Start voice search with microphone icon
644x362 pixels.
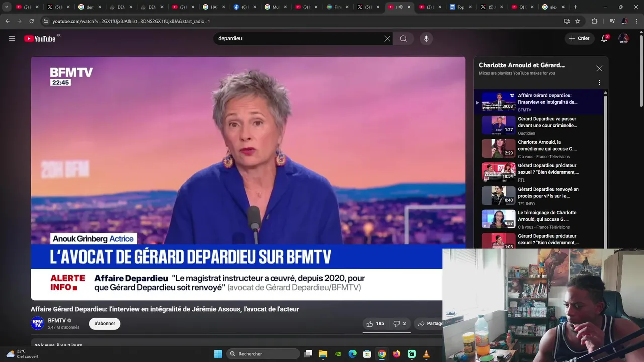tap(426, 38)
